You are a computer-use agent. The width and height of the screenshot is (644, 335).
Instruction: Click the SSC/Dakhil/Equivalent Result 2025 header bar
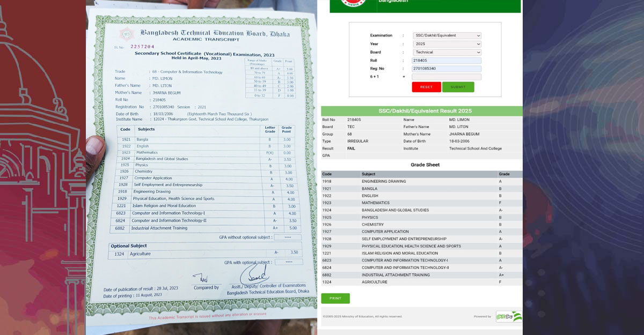coord(421,111)
